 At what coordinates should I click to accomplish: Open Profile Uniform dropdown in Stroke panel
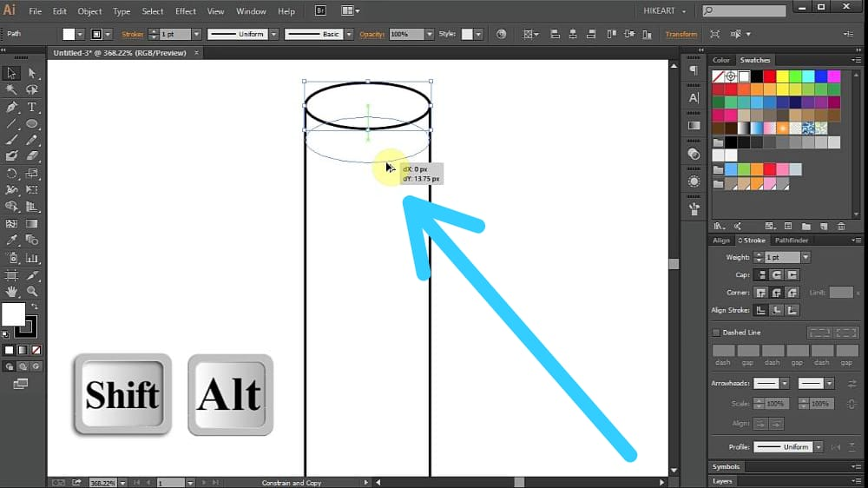(819, 447)
